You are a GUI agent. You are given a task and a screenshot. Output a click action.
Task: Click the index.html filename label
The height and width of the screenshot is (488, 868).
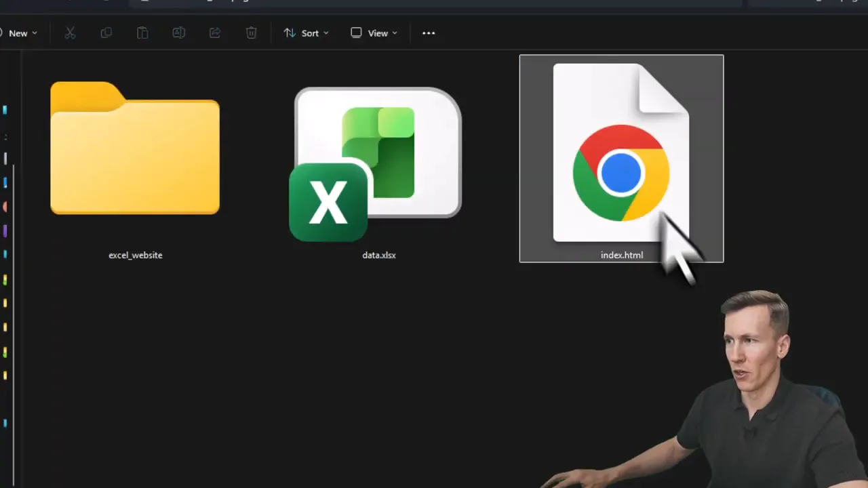(621, 255)
